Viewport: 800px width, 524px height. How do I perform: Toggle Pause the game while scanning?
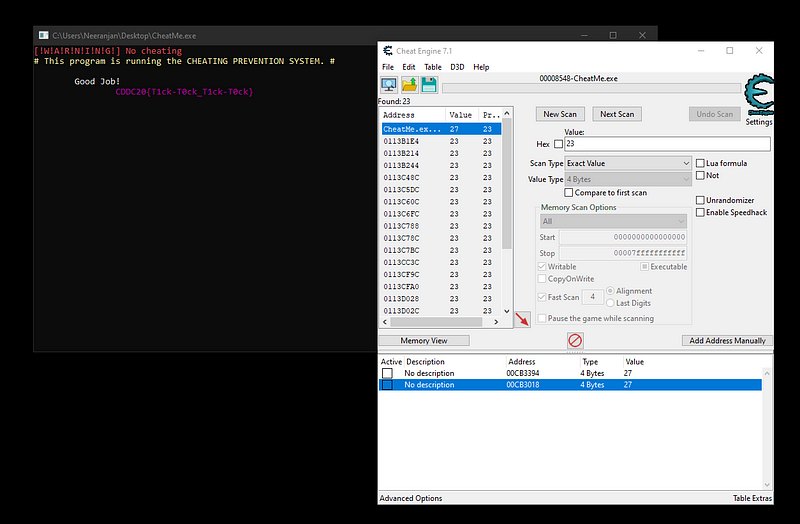[542, 318]
